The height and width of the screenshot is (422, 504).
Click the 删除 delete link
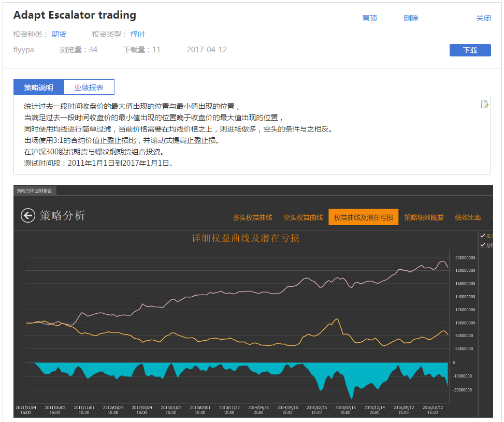(411, 18)
